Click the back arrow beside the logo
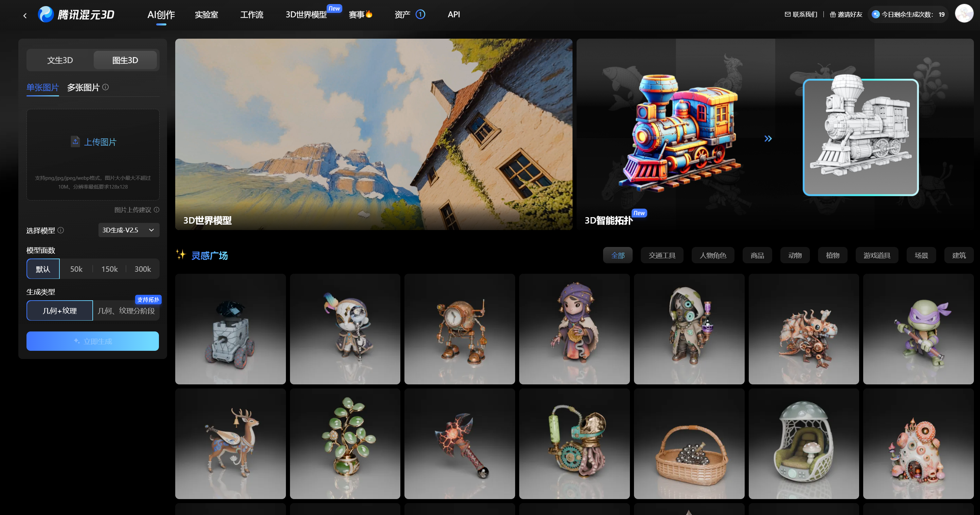 point(25,16)
